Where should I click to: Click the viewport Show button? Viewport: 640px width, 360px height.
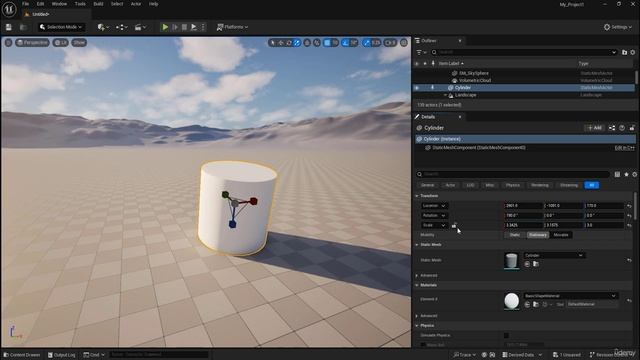79,42
